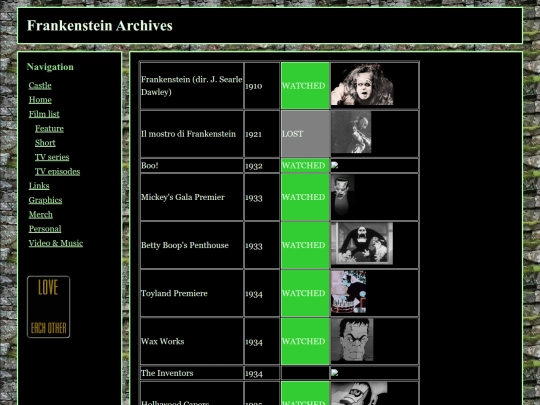
Task: Click the 1933 year in Betty Boop's Penthouse row
Action: [x=262, y=245]
